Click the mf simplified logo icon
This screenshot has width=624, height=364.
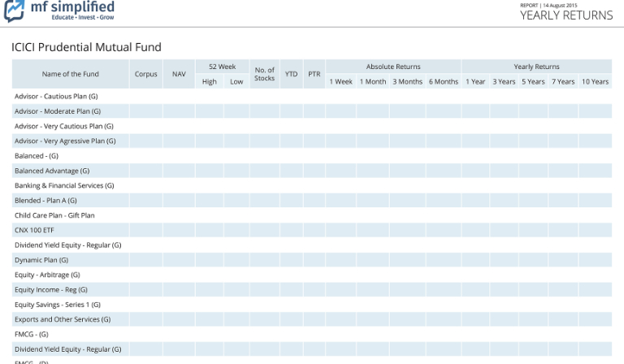(x=15, y=11)
